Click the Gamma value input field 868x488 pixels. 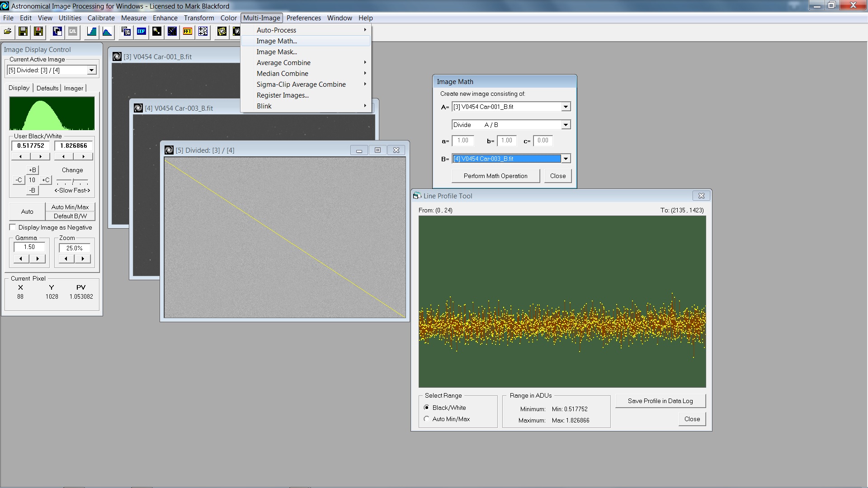click(x=29, y=247)
